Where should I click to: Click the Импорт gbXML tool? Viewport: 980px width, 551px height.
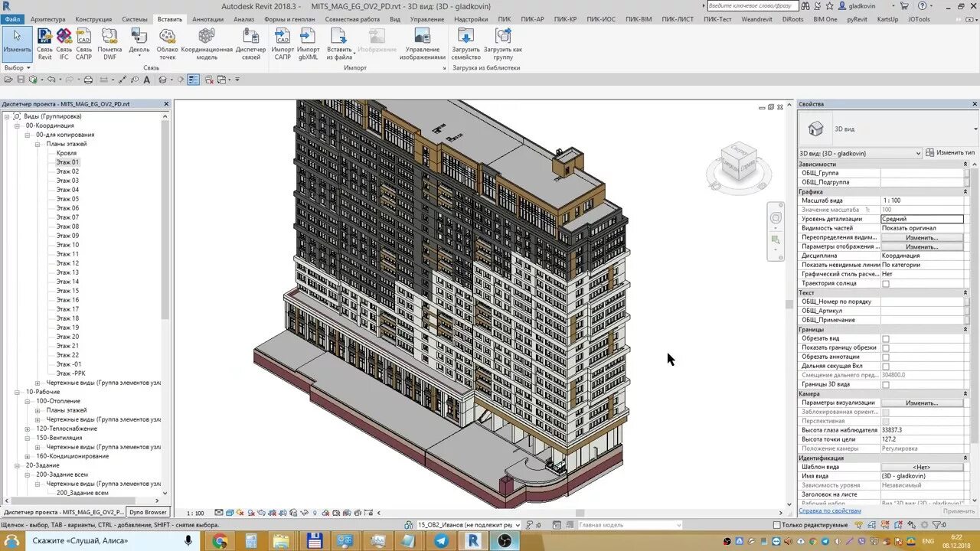point(308,44)
